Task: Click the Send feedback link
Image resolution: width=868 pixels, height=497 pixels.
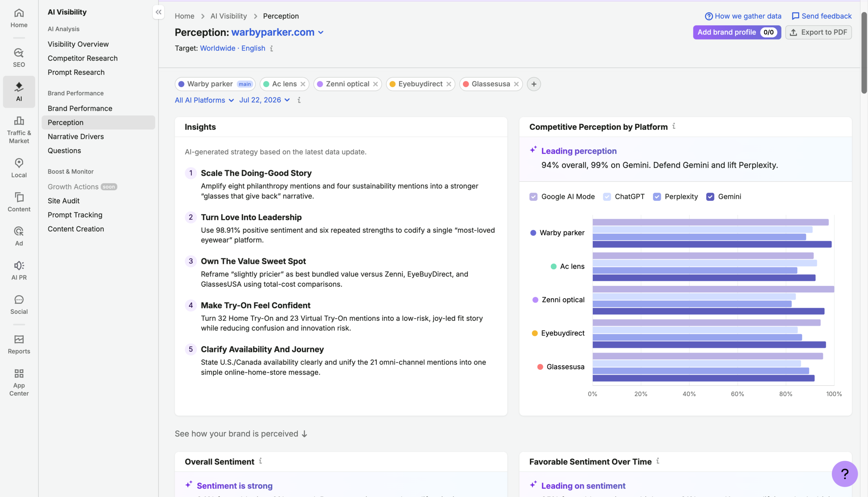Action: 822,16
